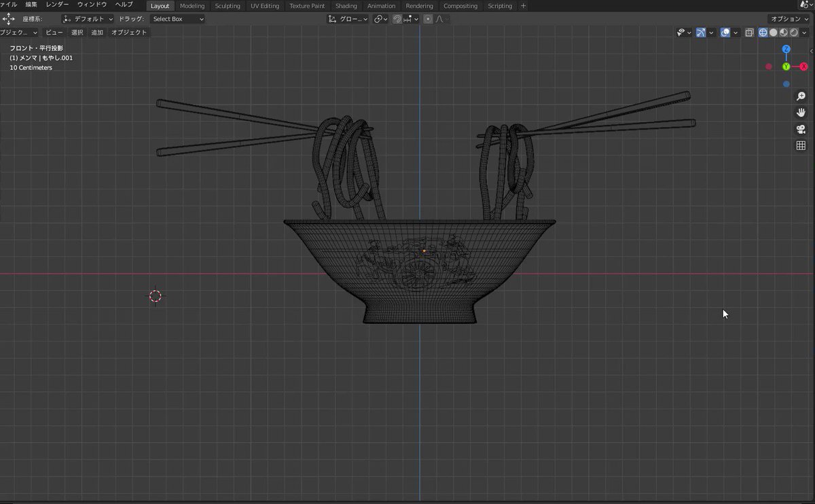
Task: Expand the オプション options dropdown
Action: [789, 19]
